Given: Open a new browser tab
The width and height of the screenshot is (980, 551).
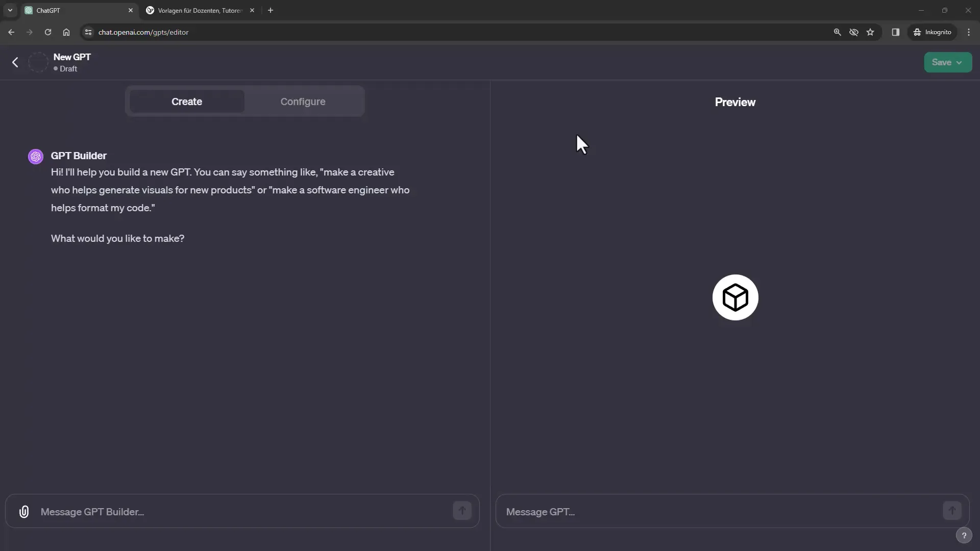Looking at the screenshot, I should (x=271, y=10).
